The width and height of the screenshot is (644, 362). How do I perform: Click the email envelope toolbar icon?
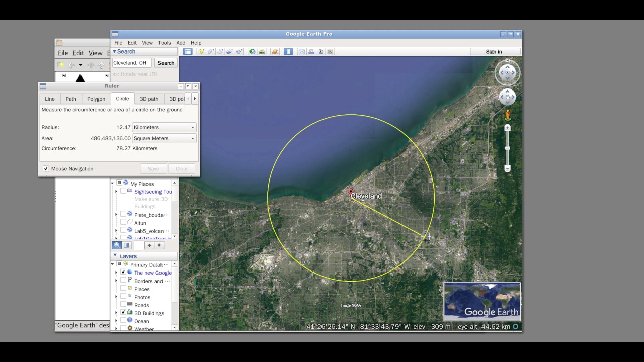(x=302, y=51)
